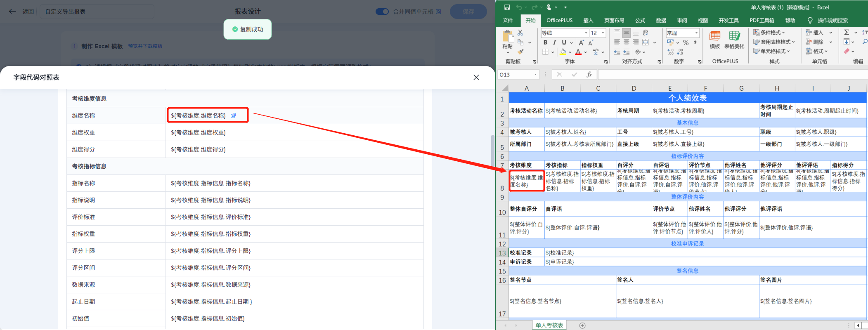Viewport: 868px width, 330px height.
Task: Click the Decrease Indent icon
Action: [x=617, y=52]
